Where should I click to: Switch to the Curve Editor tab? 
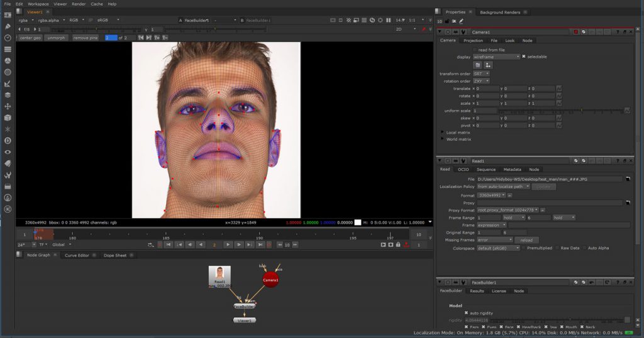(x=76, y=255)
